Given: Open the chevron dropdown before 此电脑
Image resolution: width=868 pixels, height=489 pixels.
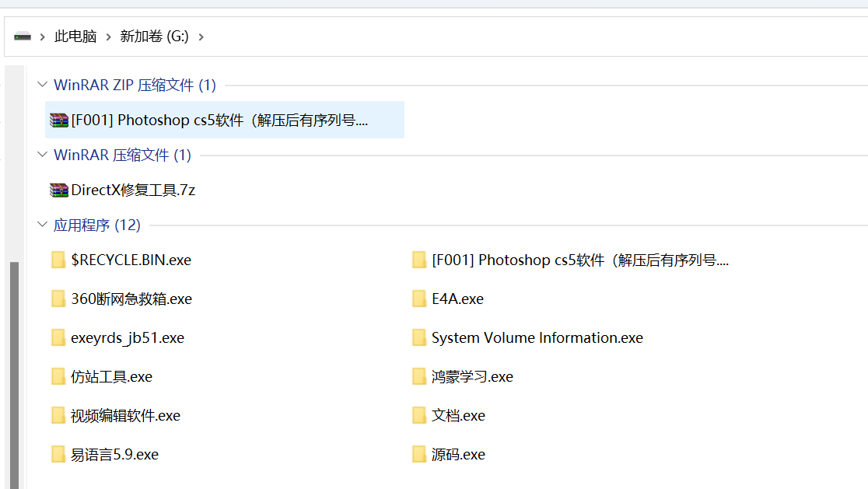Looking at the screenshot, I should (42, 37).
